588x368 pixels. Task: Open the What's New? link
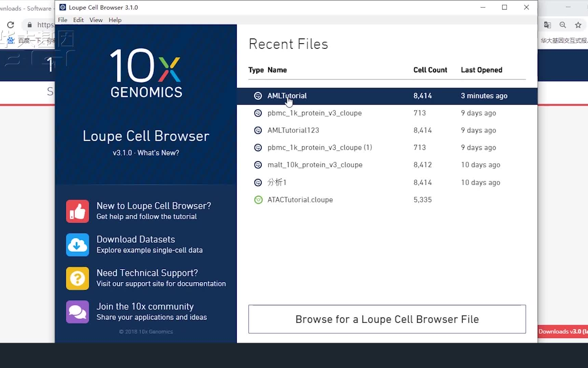(158, 153)
